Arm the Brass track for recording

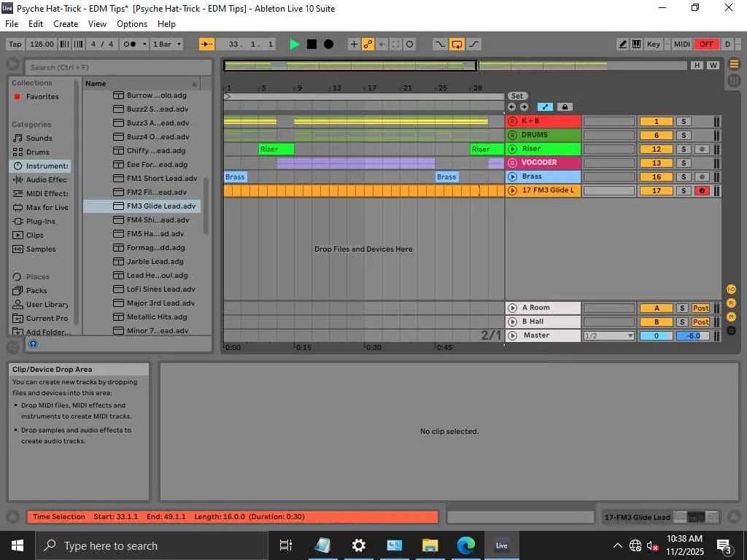pyautogui.click(x=701, y=176)
